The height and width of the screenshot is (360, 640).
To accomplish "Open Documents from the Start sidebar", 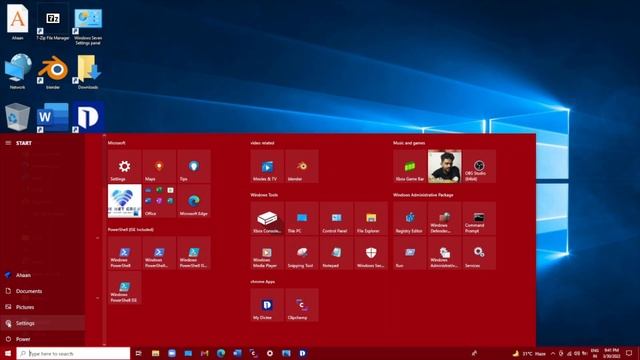I will (x=42, y=291).
